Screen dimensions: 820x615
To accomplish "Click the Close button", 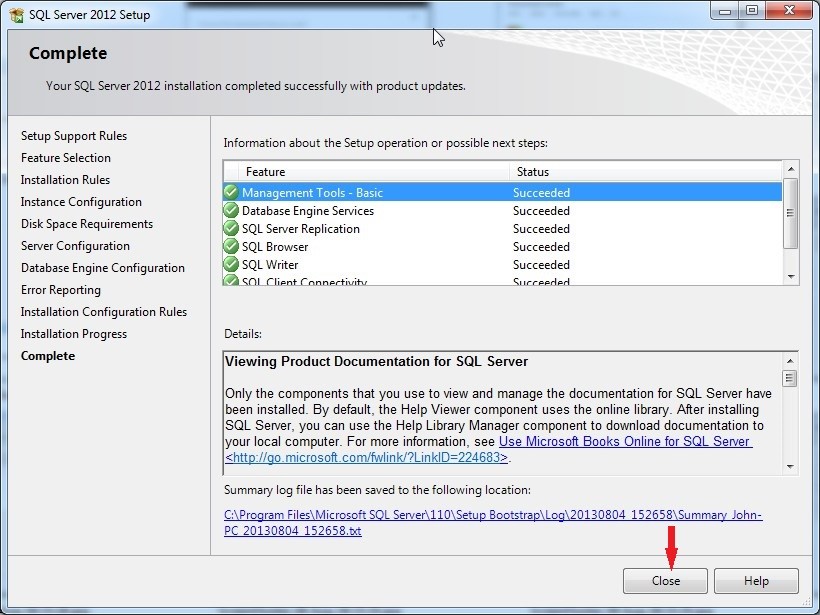I will click(x=664, y=581).
